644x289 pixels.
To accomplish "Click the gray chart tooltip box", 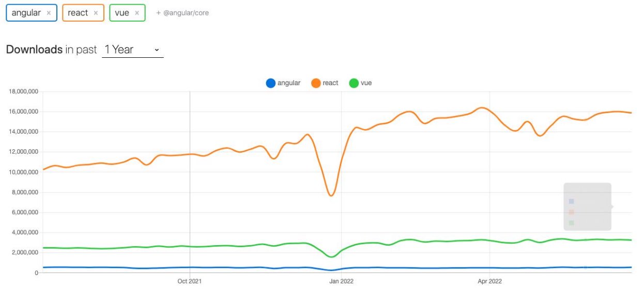I will [x=587, y=206].
